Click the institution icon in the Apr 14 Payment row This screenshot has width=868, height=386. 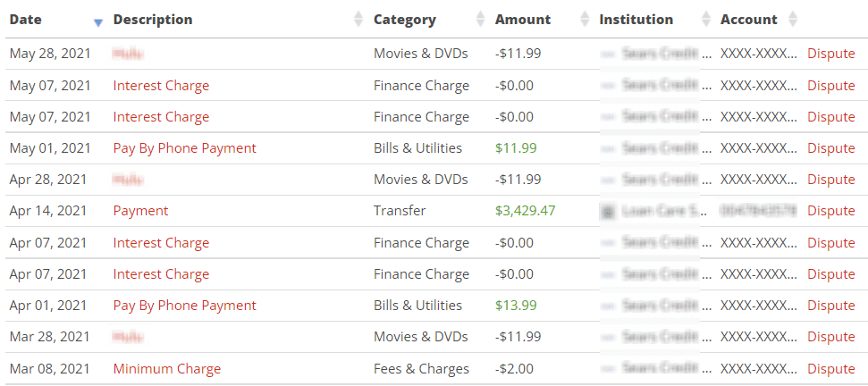click(x=608, y=212)
